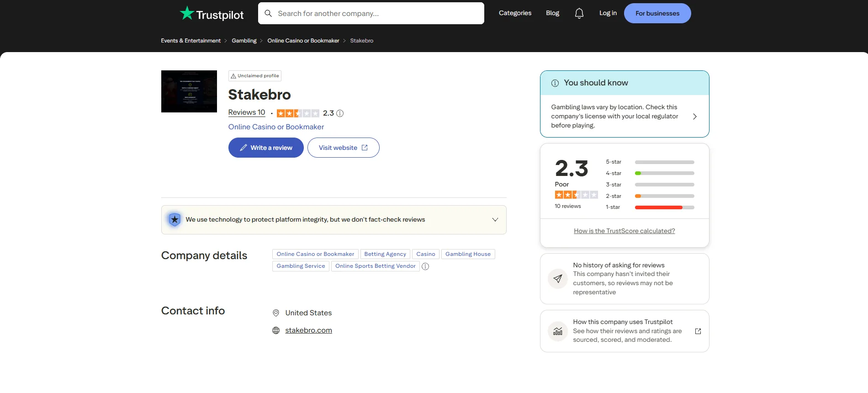Click the chart icon for Trustpilot usage
This screenshot has height=393, width=868.
click(558, 331)
